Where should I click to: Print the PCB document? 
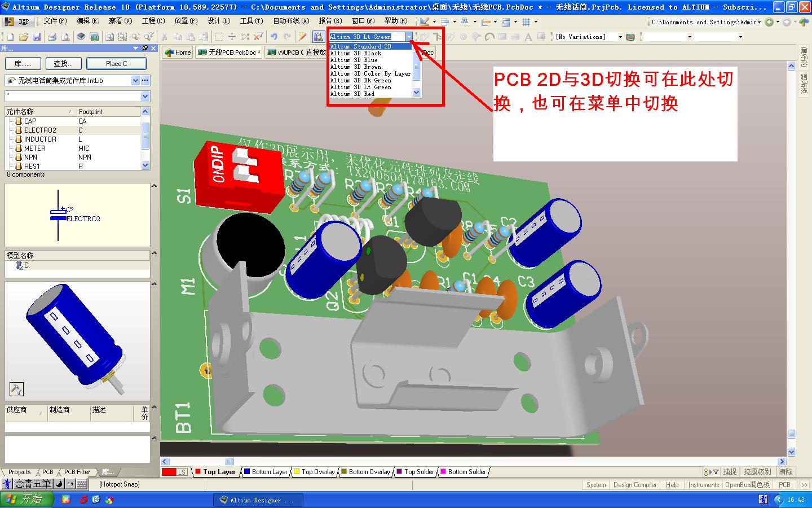52,37
